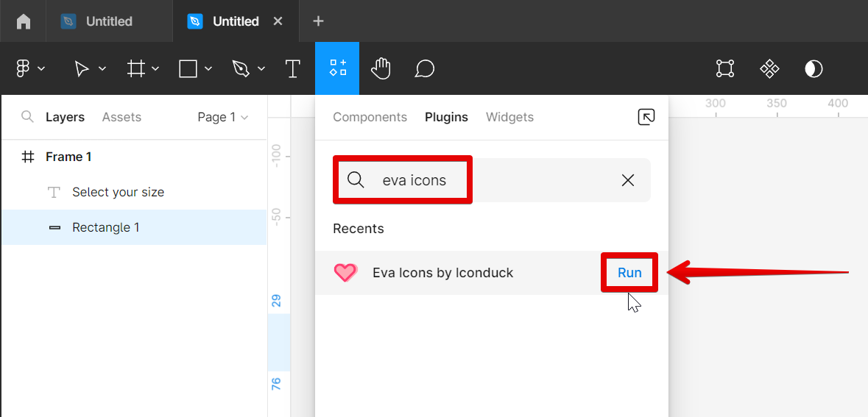868x417 pixels.
Task: Select the Rectangle shape tool
Action: (x=188, y=68)
